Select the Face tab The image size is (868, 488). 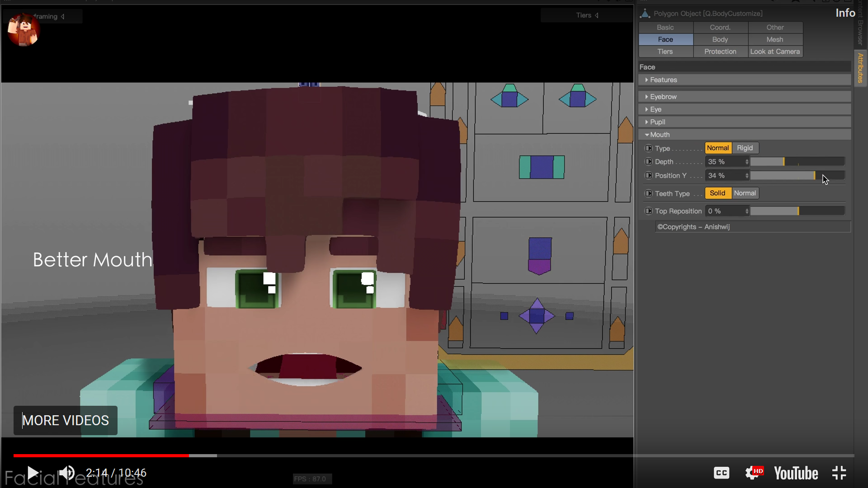pyautogui.click(x=665, y=39)
